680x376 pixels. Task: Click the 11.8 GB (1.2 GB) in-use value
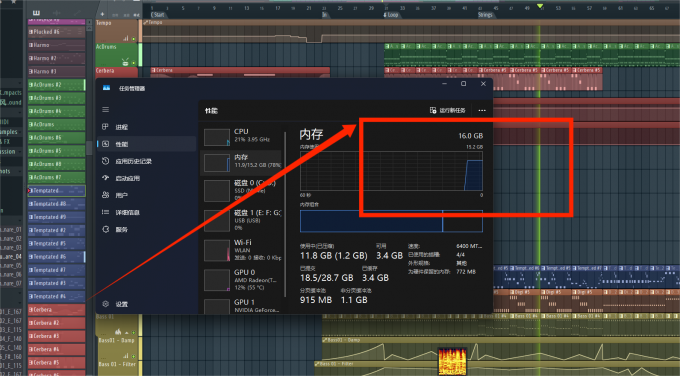click(x=333, y=256)
